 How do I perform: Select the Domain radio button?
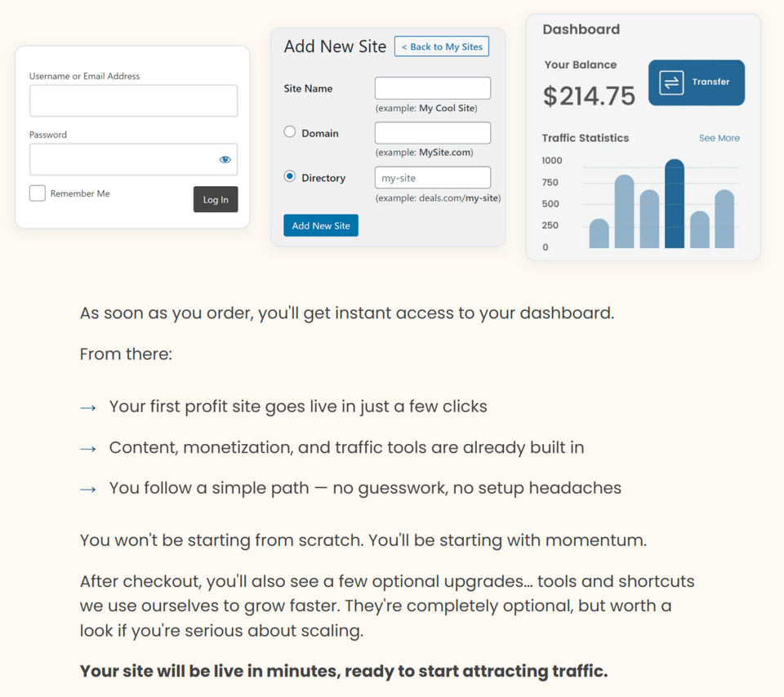[x=290, y=132]
